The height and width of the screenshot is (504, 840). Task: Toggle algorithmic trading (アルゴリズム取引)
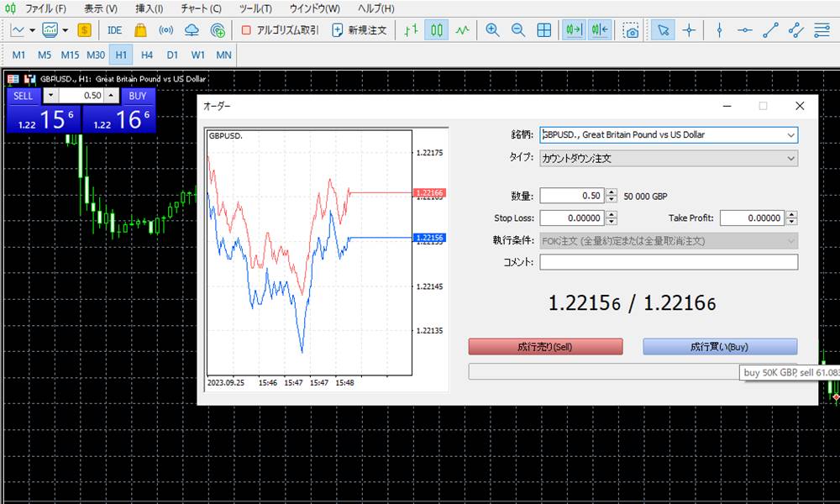pos(281,30)
